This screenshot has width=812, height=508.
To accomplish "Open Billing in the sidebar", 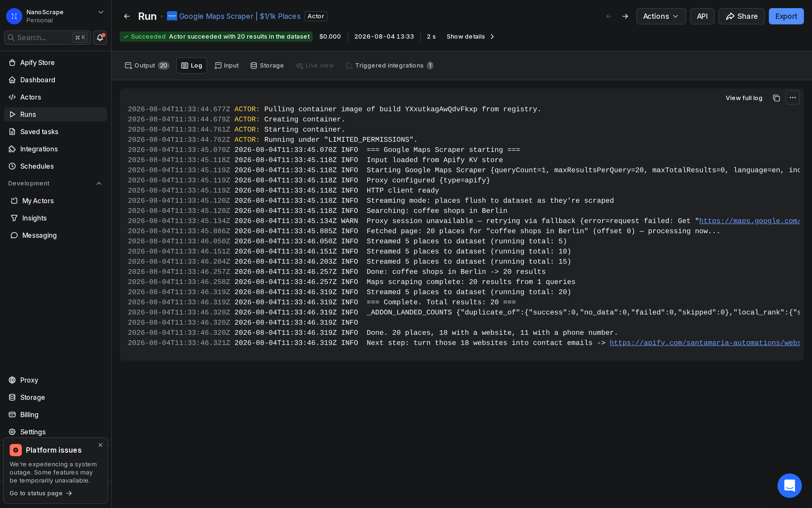I will pyautogui.click(x=55, y=415).
